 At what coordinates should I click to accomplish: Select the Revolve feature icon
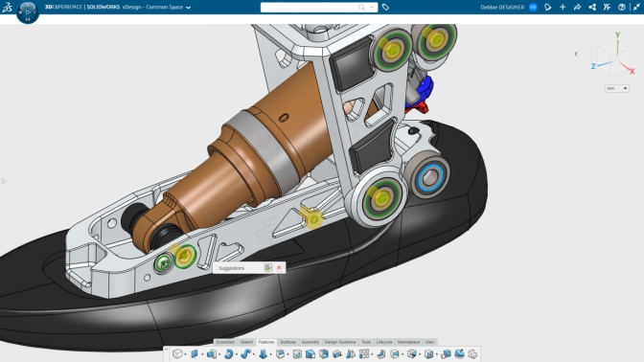pos(229,353)
